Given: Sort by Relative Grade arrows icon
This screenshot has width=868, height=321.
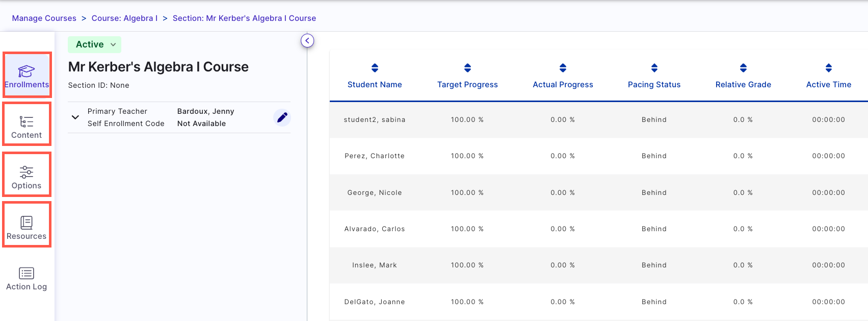Looking at the screenshot, I should click(743, 68).
